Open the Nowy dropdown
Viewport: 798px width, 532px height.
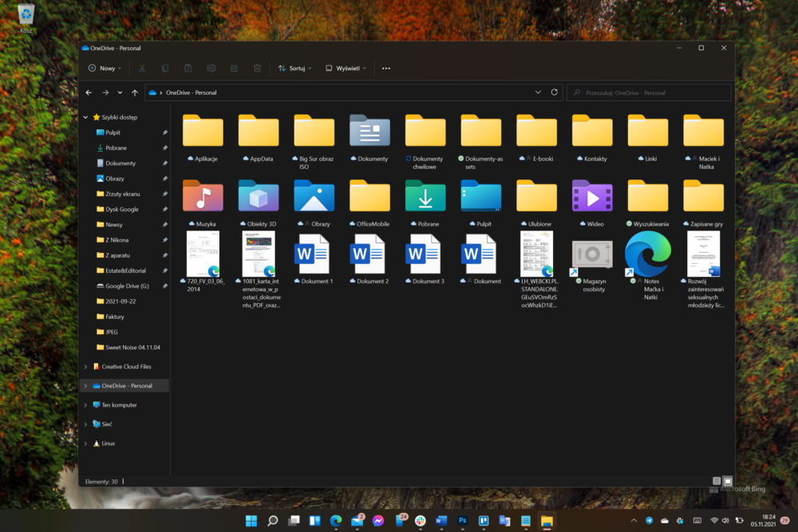tap(105, 68)
